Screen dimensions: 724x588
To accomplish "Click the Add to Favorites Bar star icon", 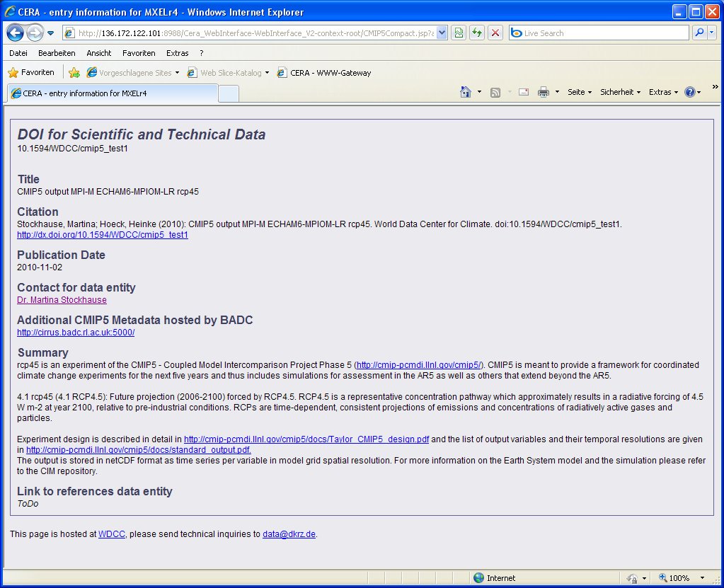I will [74, 72].
